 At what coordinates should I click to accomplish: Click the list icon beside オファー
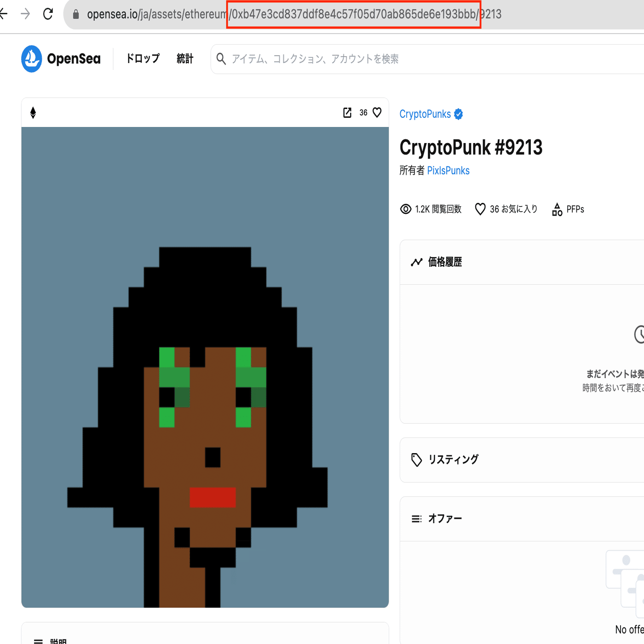(x=417, y=519)
